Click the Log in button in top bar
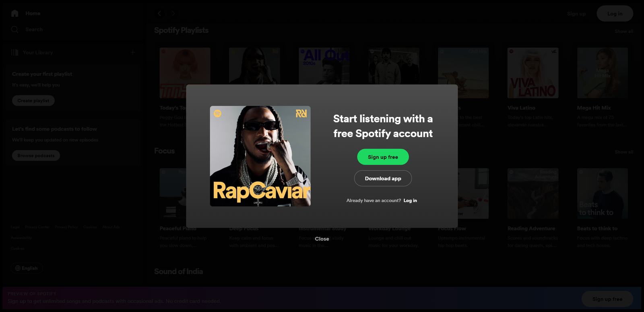The image size is (644, 312). coord(615,14)
